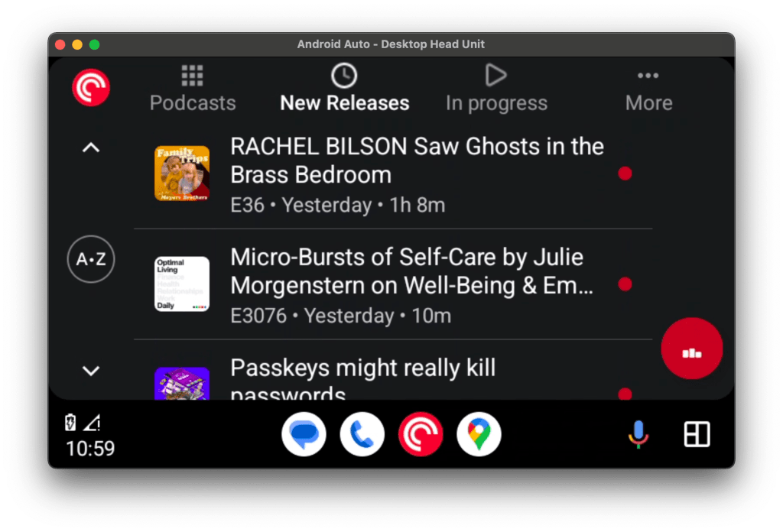This screenshot has width=783, height=532.
Task: Collapse the list with the up chevron
Action: 90,147
